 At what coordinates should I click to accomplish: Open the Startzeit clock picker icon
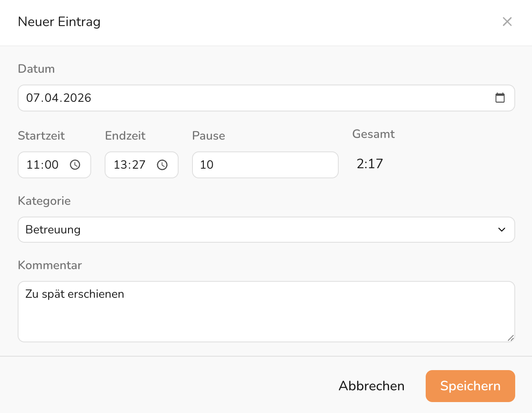(x=75, y=165)
